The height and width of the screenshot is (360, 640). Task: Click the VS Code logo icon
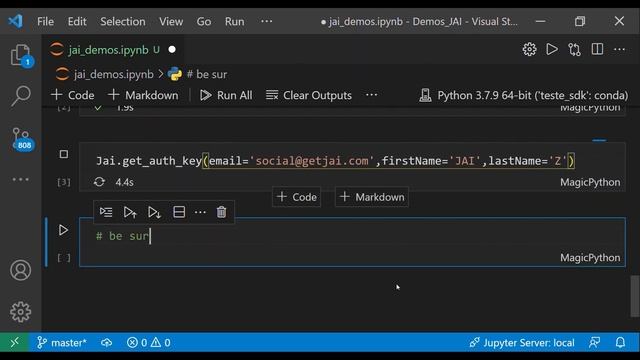16,21
